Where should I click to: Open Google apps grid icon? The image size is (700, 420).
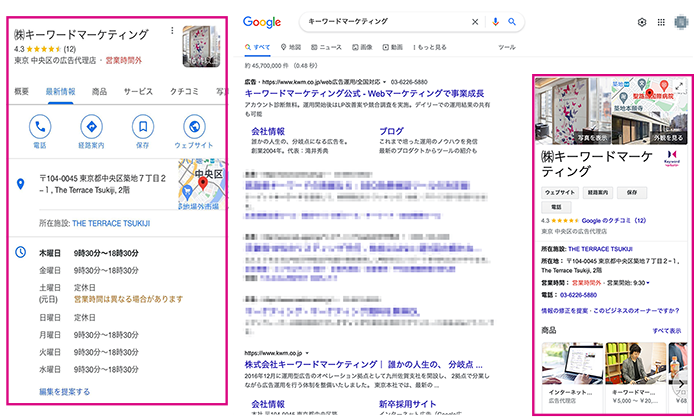tap(661, 22)
